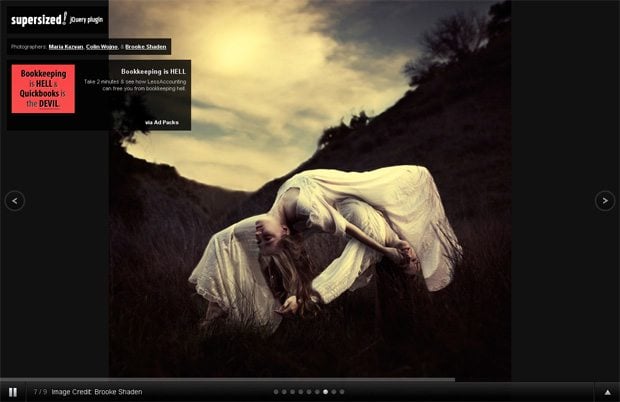Select the eighth slide navigation dot
The height and width of the screenshot is (402, 620).
334,392
